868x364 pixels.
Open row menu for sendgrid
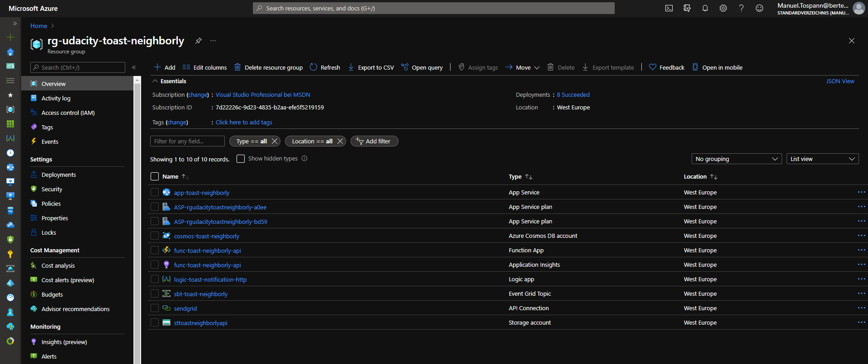(861, 308)
